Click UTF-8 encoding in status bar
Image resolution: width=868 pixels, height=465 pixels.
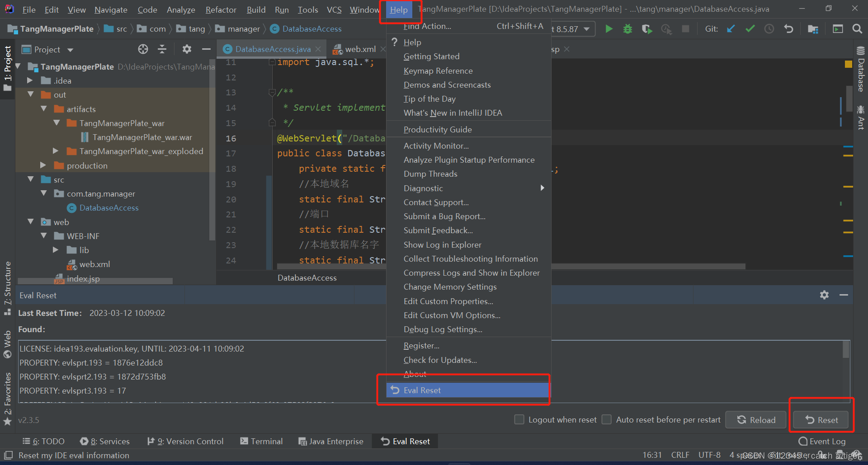[709, 455]
